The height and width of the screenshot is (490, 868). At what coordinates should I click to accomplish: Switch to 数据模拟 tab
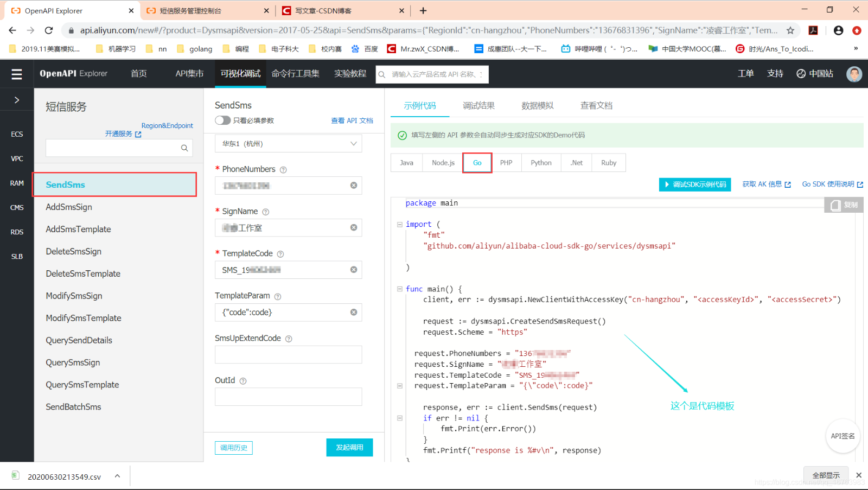(538, 106)
